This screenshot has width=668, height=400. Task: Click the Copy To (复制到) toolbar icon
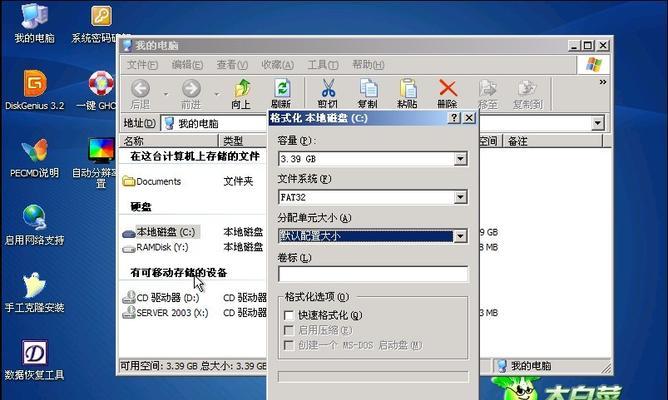click(527, 94)
